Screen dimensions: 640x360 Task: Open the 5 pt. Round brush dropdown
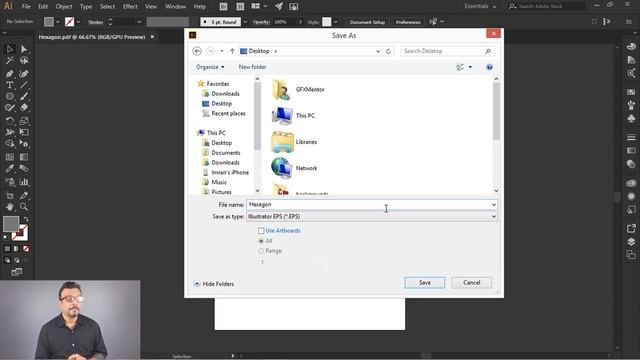pyautogui.click(x=245, y=22)
